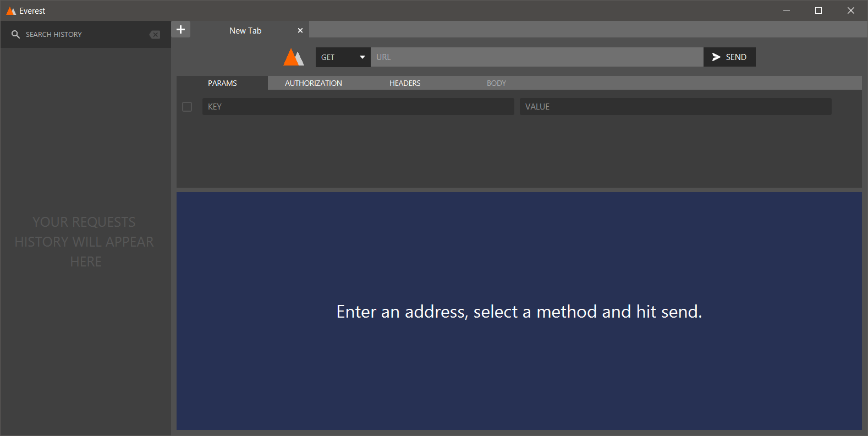Click the magnifier icon in the history sidebar
Viewport: 868px width, 436px height.
tap(15, 35)
